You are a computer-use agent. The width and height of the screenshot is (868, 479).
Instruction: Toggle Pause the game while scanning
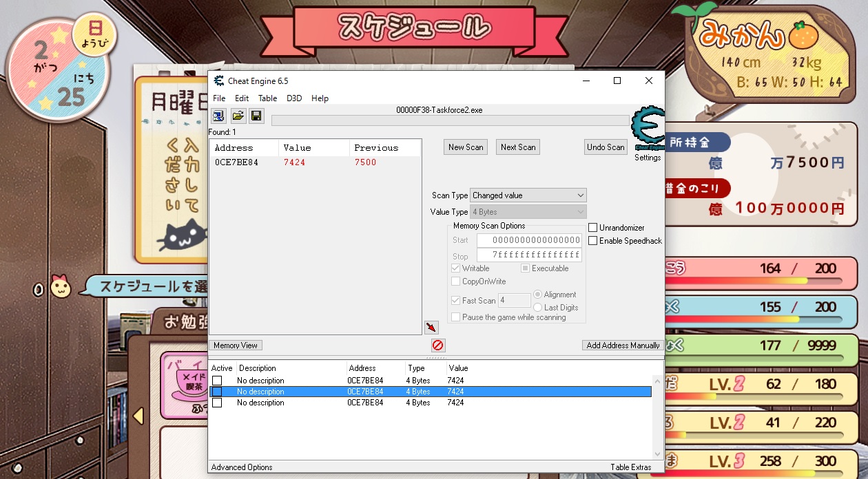pyautogui.click(x=456, y=317)
